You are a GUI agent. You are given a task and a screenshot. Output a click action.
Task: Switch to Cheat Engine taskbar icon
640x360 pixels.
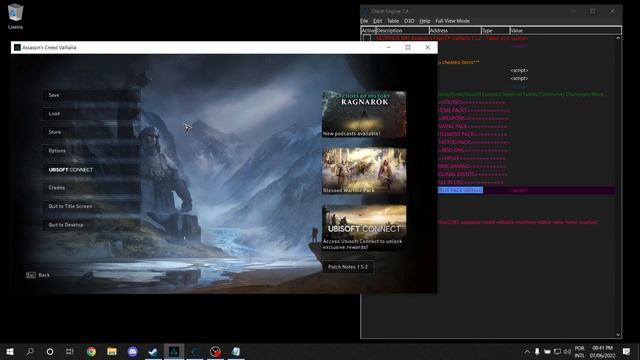point(195,351)
